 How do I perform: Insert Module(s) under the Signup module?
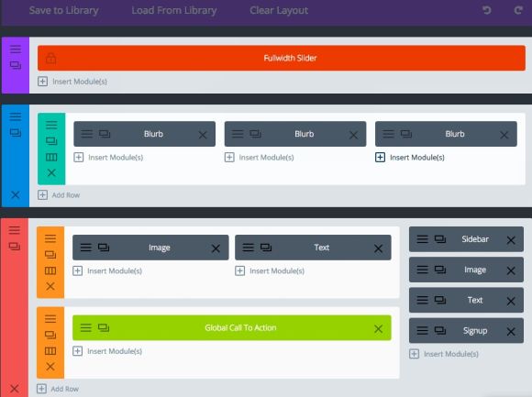click(444, 354)
